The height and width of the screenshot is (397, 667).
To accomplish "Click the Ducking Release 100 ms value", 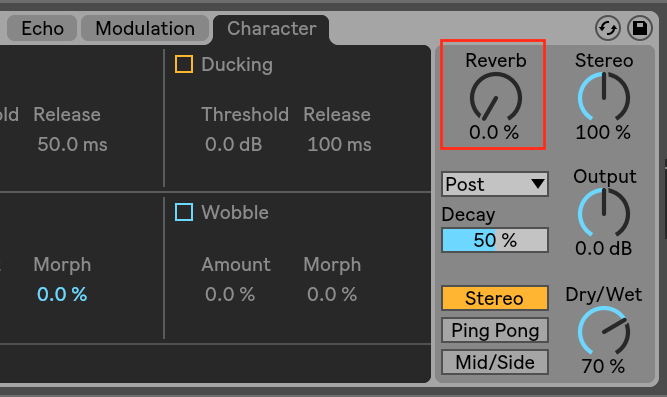I will tap(339, 144).
